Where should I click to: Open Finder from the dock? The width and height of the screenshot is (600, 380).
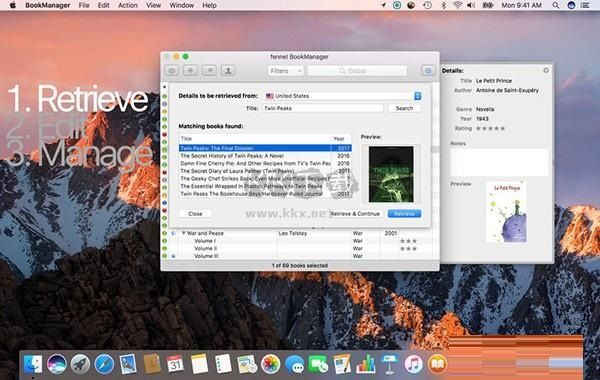(33, 364)
